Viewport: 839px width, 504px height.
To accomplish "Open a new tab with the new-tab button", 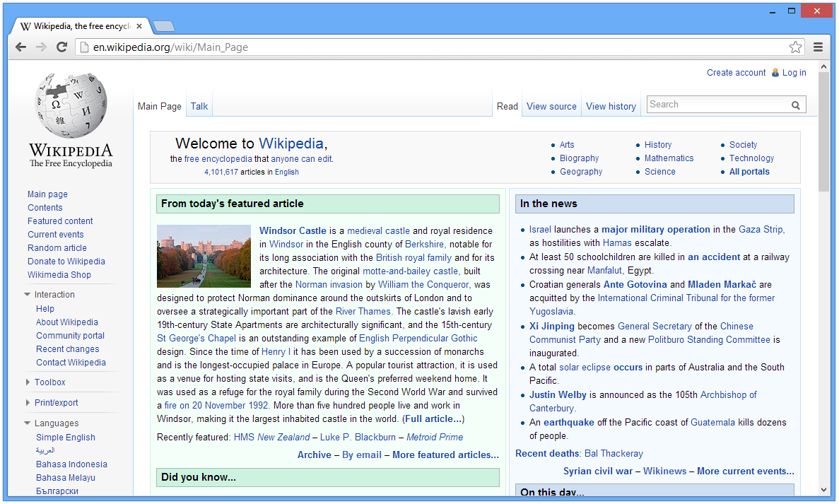I will tap(163, 27).
